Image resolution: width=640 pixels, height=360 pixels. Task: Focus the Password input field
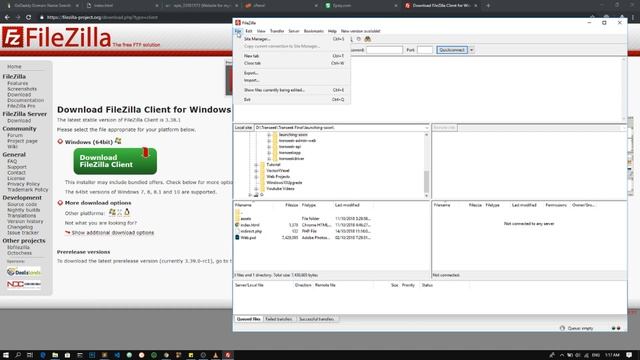(x=384, y=50)
